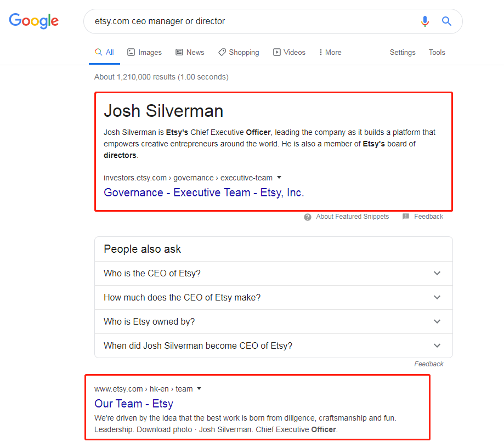Expand "How much does the CEO of Etsy make?"
504x442 pixels.
[x=274, y=297]
